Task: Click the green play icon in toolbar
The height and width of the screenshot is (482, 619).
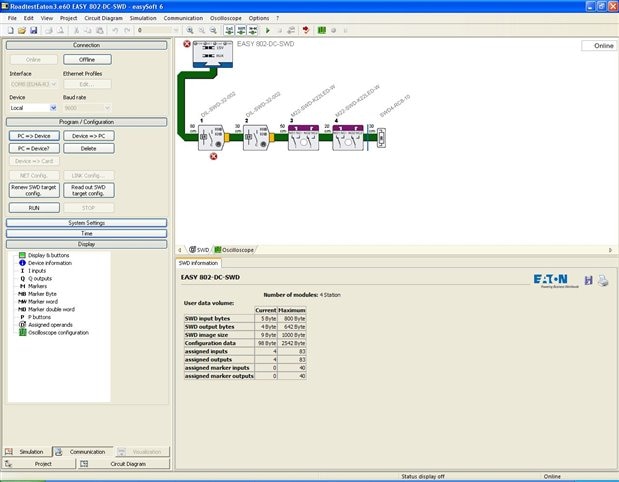Action: (x=267, y=31)
